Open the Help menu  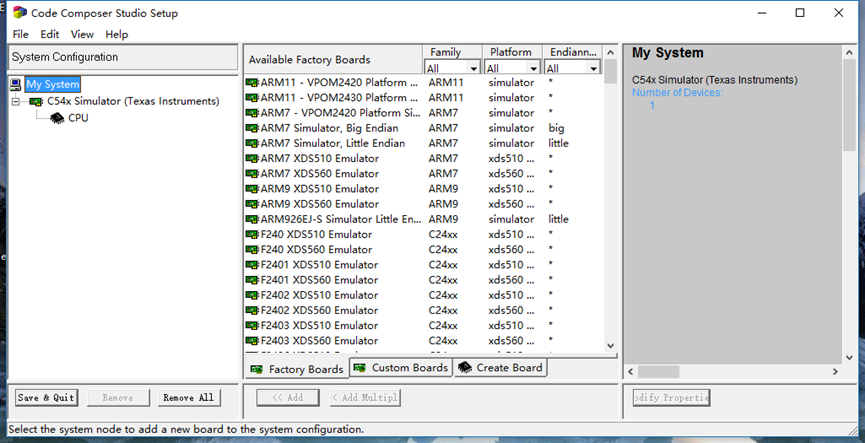116,34
